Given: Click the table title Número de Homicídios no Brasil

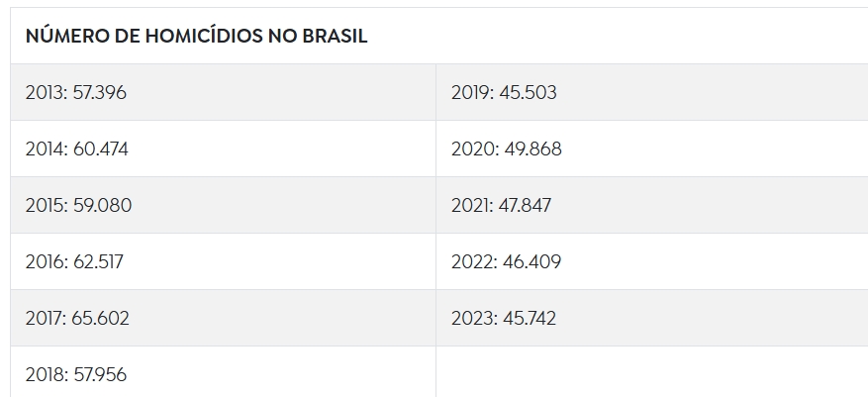Looking at the screenshot, I should tap(197, 36).
